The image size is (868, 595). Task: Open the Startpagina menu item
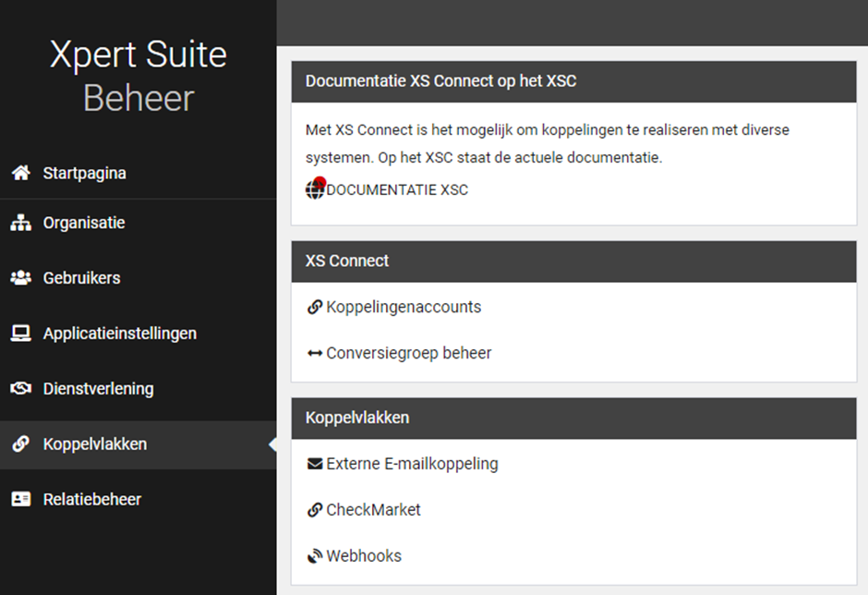84,173
